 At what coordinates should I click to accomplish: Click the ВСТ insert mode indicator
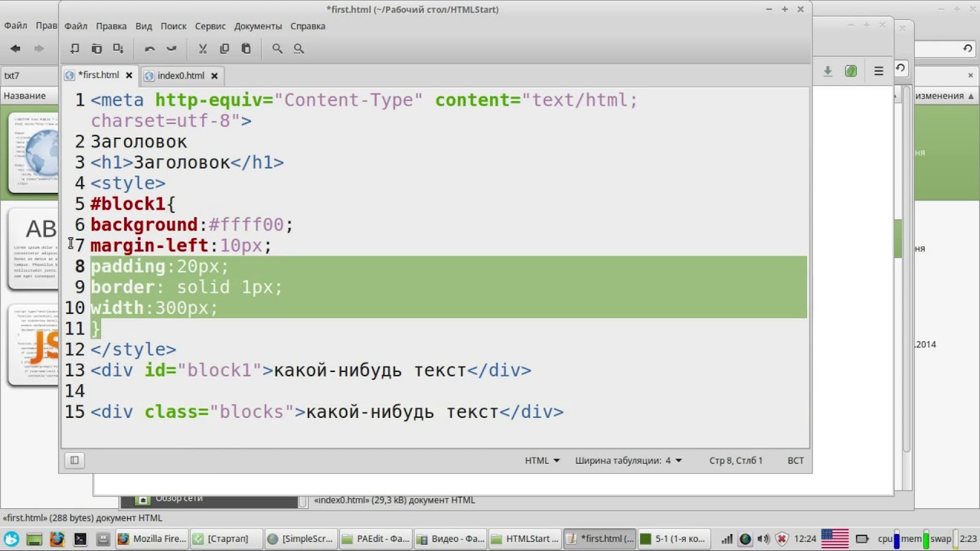coord(795,461)
